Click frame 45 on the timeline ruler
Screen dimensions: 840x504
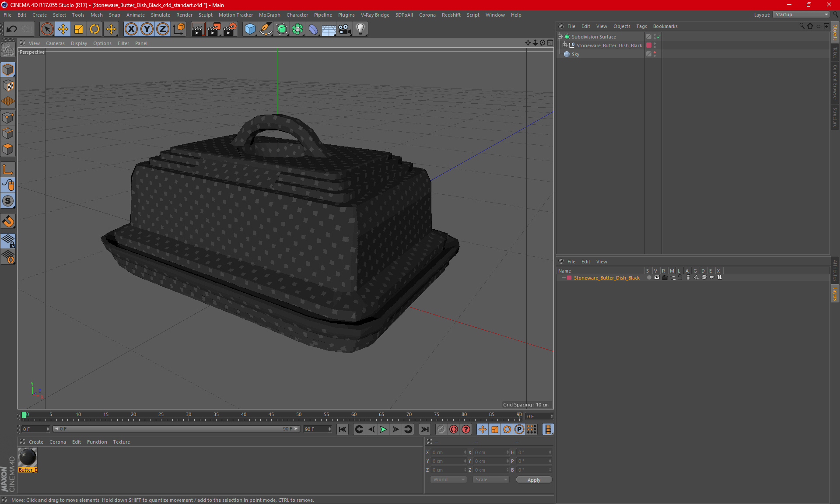pos(271,415)
